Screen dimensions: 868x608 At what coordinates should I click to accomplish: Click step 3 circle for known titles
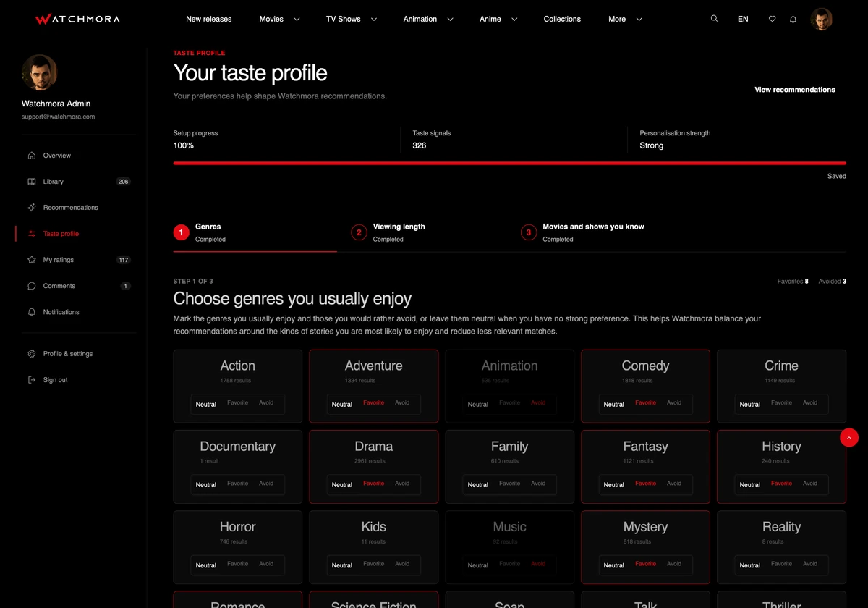tap(529, 232)
